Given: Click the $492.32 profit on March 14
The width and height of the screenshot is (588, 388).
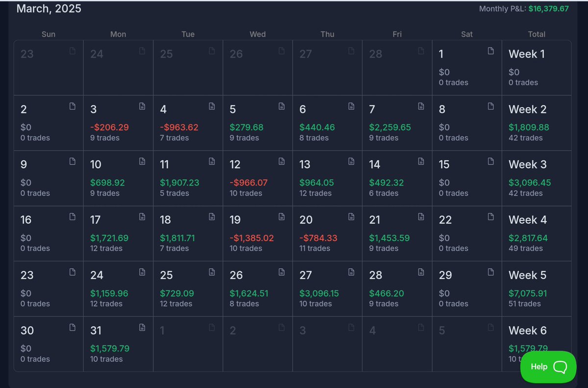Looking at the screenshot, I should point(387,182).
